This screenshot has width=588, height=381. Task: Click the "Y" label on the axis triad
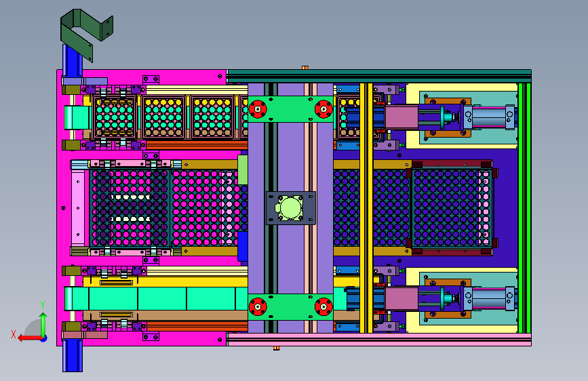pyautogui.click(x=43, y=305)
